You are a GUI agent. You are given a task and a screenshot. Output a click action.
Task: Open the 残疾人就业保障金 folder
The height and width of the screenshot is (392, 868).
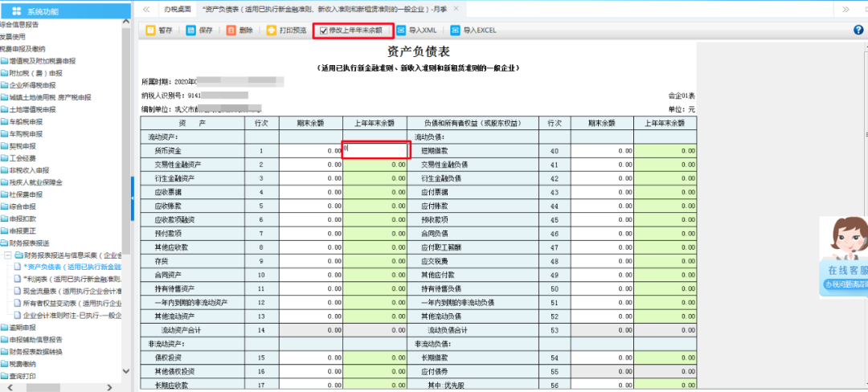click(31, 182)
